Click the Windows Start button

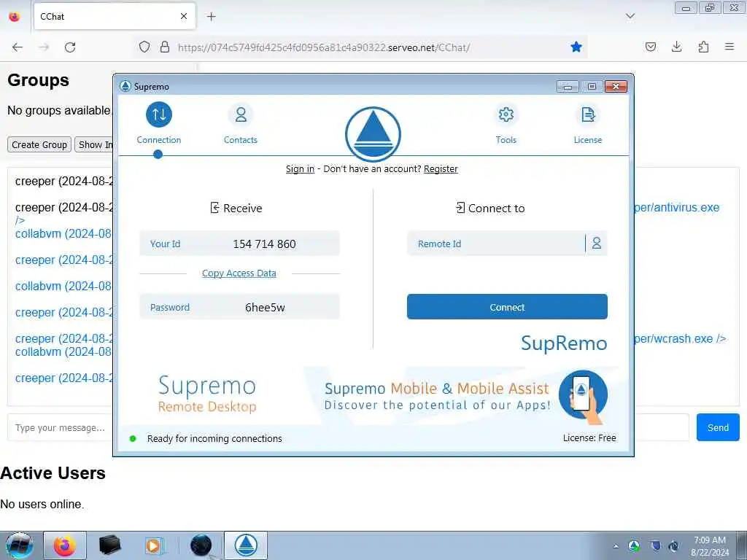[x=19, y=545]
